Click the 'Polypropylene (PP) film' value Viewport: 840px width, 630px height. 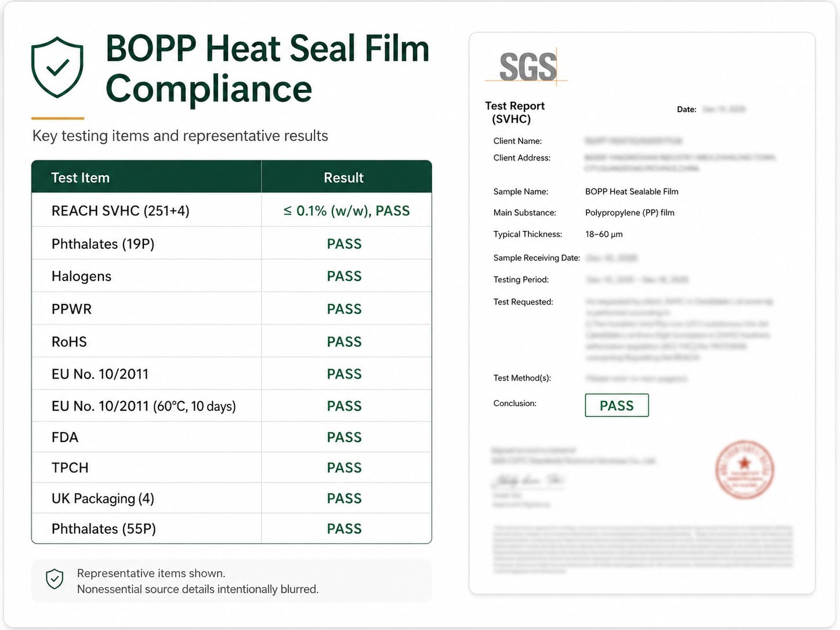[x=629, y=213]
